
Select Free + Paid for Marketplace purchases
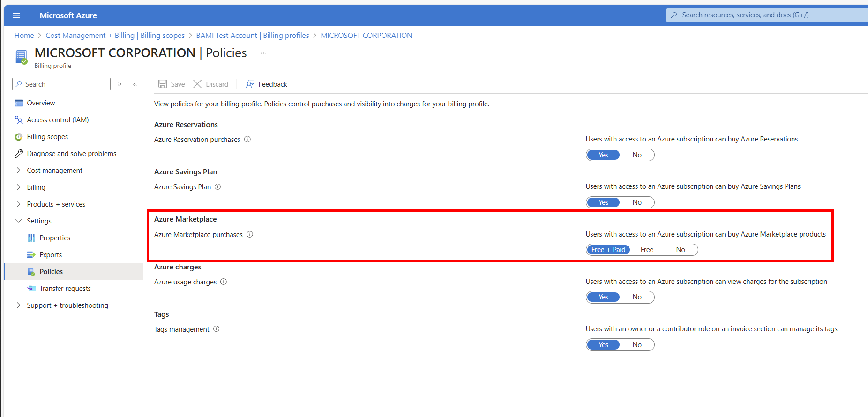(608, 250)
